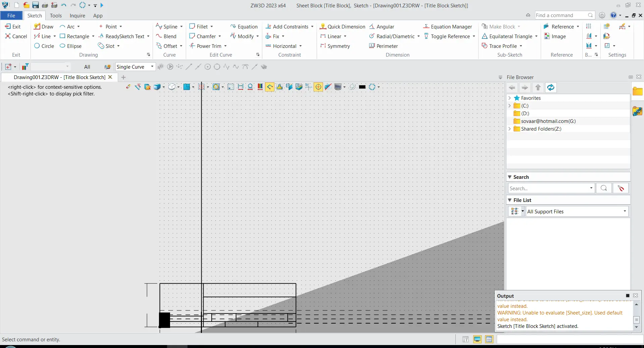Viewport: 644px width, 348px height.
Task: Refresh the File Browser
Action: pyautogui.click(x=551, y=87)
